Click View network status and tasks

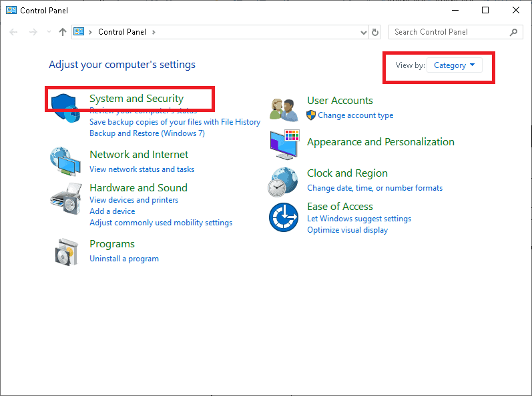point(142,169)
